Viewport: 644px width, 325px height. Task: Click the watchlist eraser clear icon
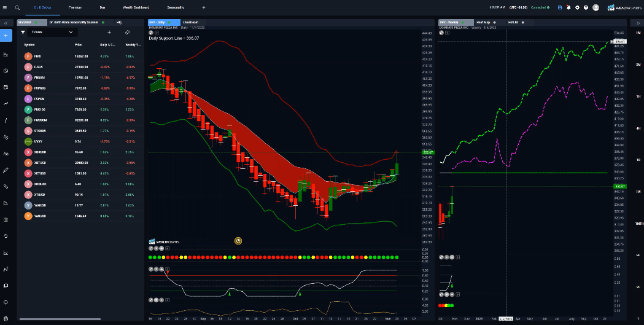click(x=127, y=32)
